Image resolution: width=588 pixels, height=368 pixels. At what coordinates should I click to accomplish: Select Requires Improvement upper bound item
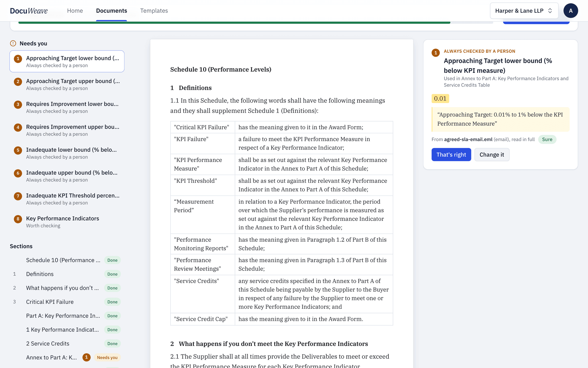point(67,130)
